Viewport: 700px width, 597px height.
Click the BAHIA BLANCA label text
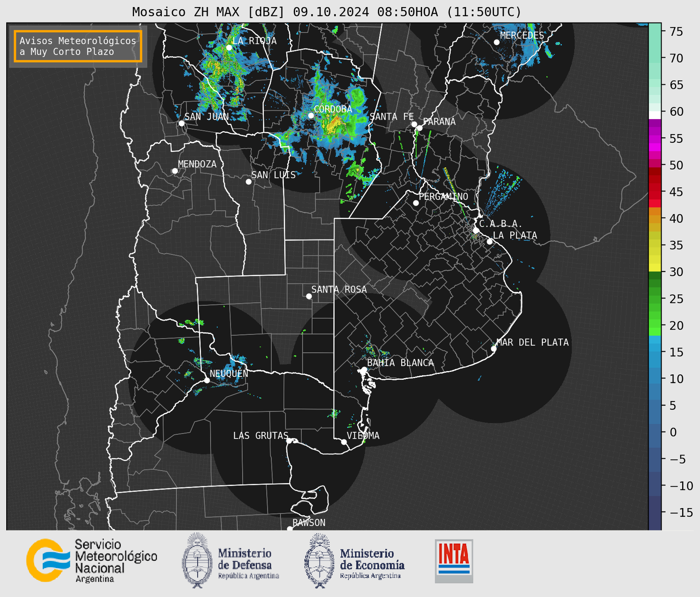(x=400, y=363)
